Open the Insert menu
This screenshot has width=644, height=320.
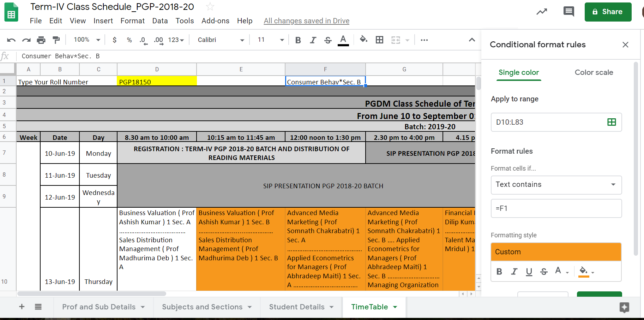(x=103, y=21)
